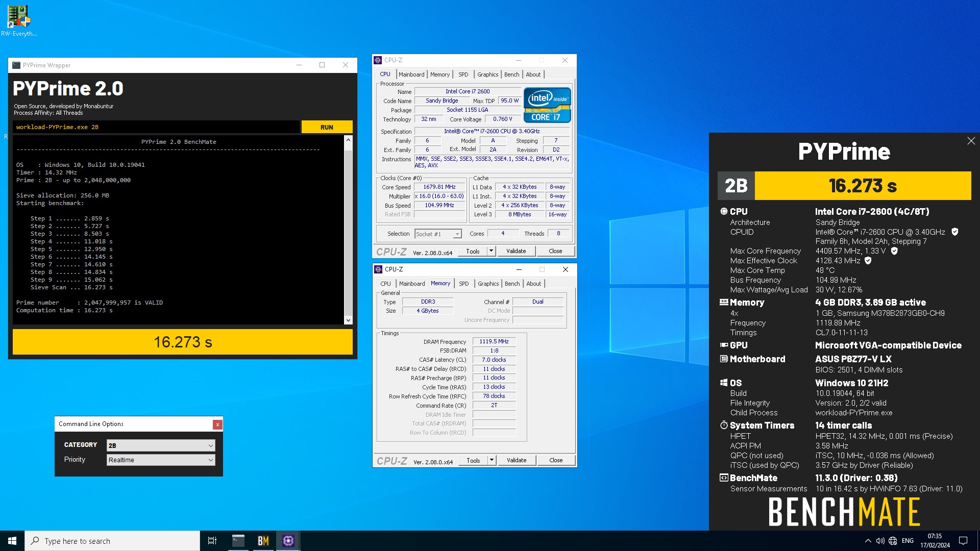Click the GPU card icon in BenchMate panel
The width and height of the screenshot is (980, 551).
724,345
